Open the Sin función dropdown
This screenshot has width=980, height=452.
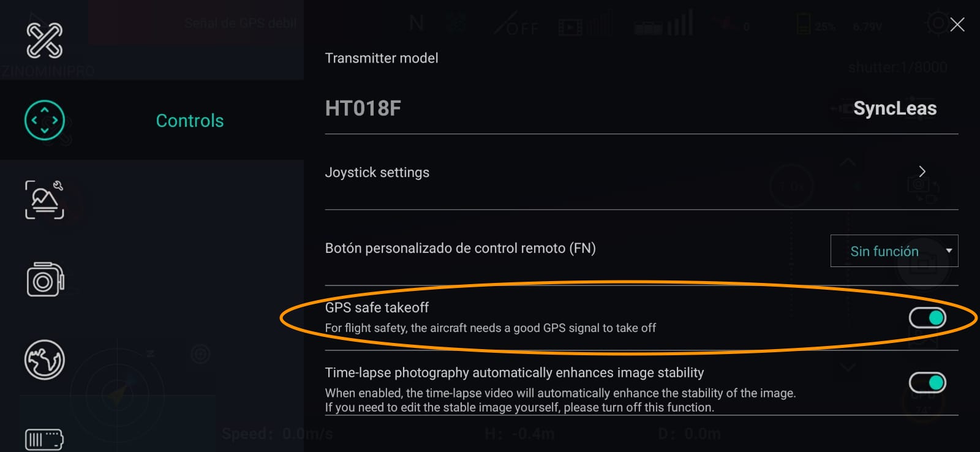click(x=894, y=250)
